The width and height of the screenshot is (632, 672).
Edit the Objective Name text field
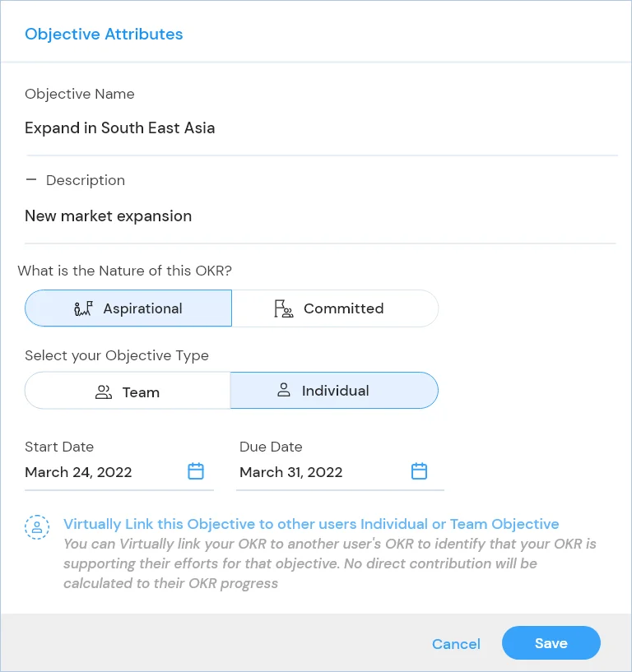tap(321, 128)
